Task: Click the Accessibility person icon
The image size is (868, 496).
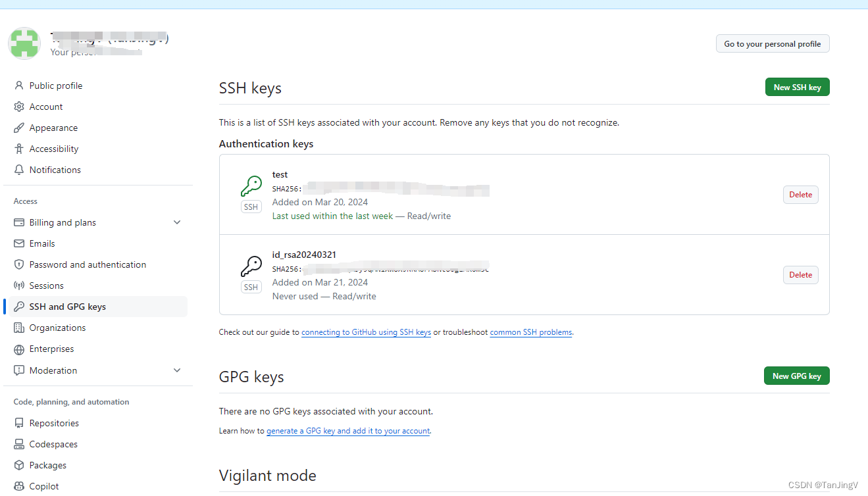Action: click(x=19, y=149)
